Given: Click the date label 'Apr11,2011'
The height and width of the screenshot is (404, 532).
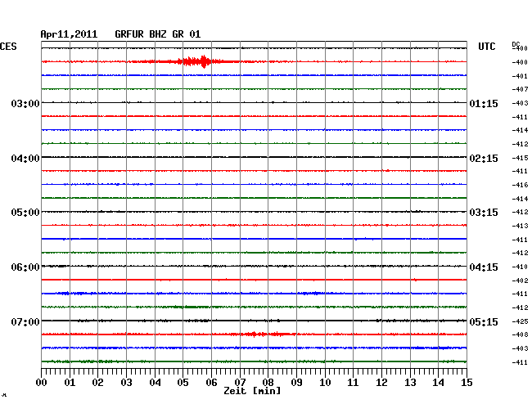Looking at the screenshot, I should [x=69, y=34].
